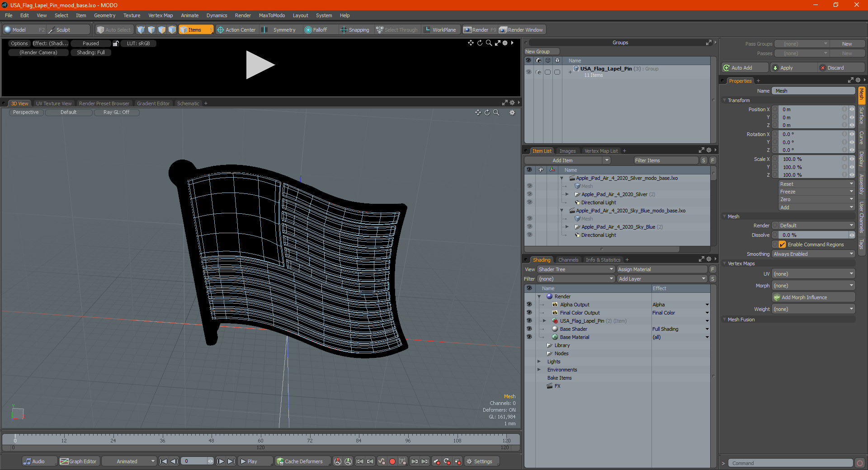Toggle visibility of Alpha Output layer
Image resolution: width=868 pixels, height=470 pixels.
pyautogui.click(x=529, y=305)
